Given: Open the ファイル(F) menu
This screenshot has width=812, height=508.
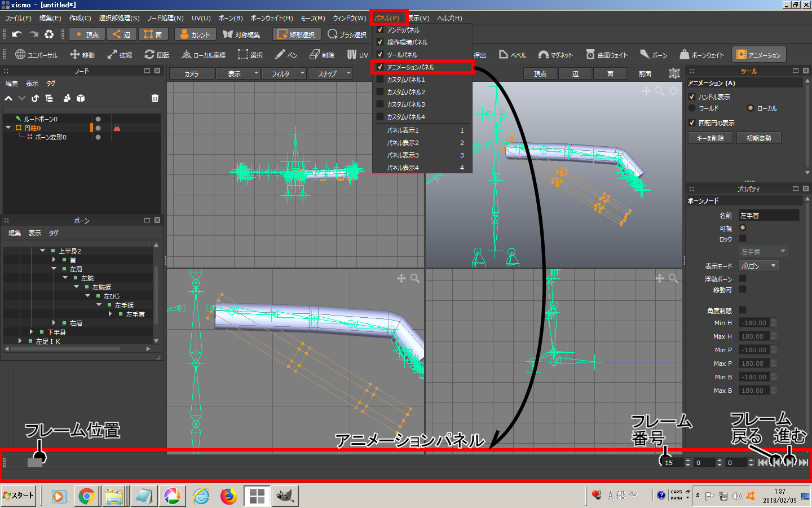Looking at the screenshot, I should (18, 18).
